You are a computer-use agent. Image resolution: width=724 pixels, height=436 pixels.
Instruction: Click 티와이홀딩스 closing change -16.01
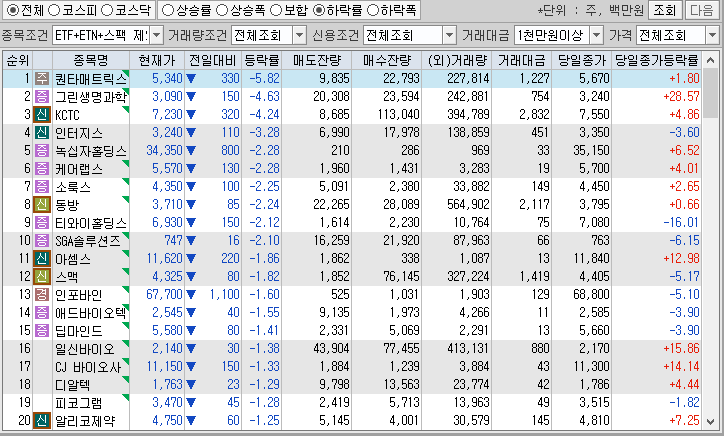pyautogui.click(x=681, y=223)
